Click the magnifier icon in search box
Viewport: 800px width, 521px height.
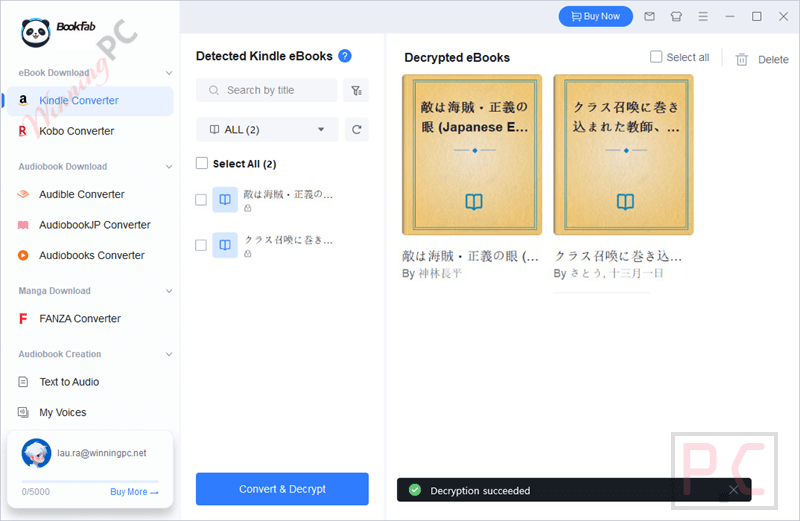(x=214, y=90)
